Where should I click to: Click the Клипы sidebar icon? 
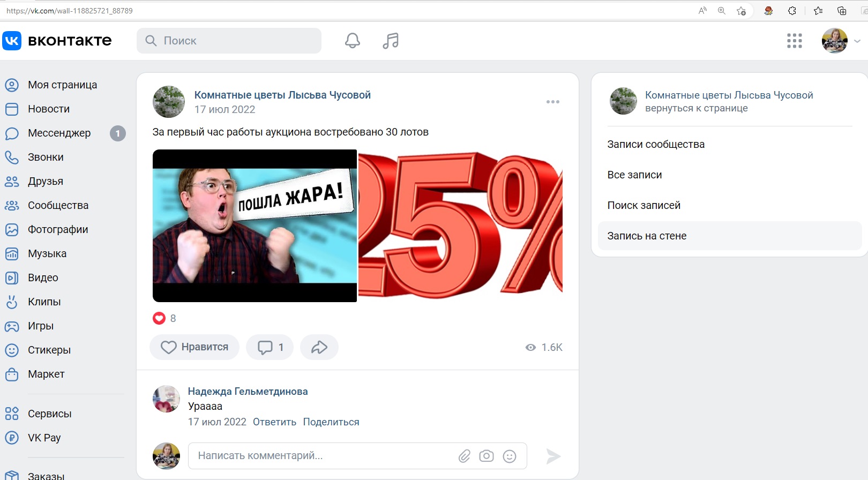pyautogui.click(x=12, y=302)
